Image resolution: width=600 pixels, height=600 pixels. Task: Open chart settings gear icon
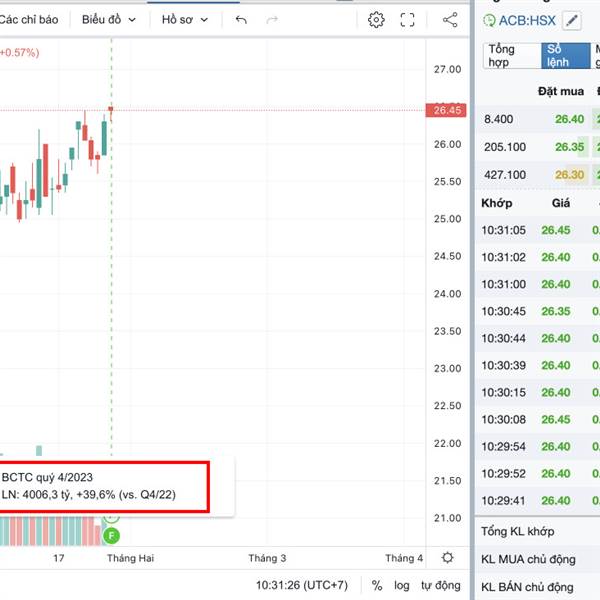click(376, 20)
